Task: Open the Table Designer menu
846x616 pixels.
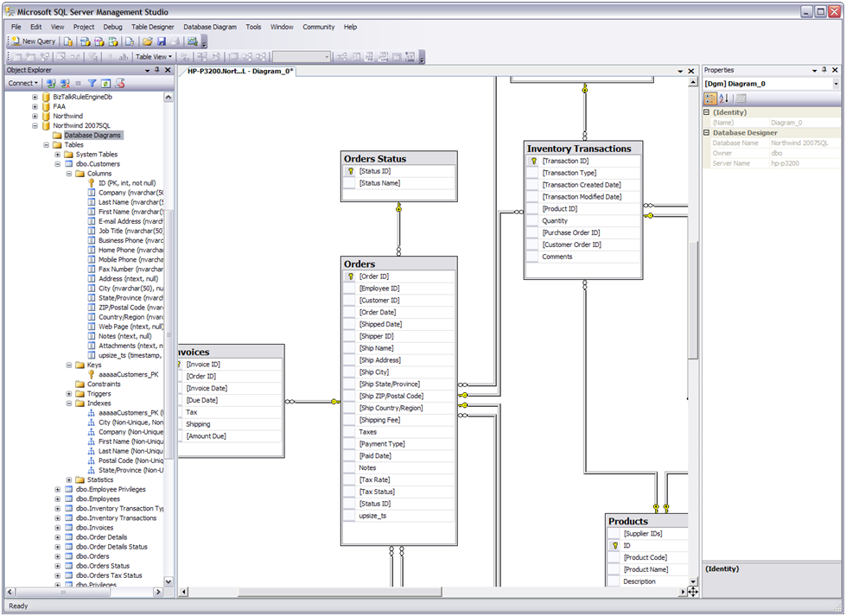Action: 153,27
